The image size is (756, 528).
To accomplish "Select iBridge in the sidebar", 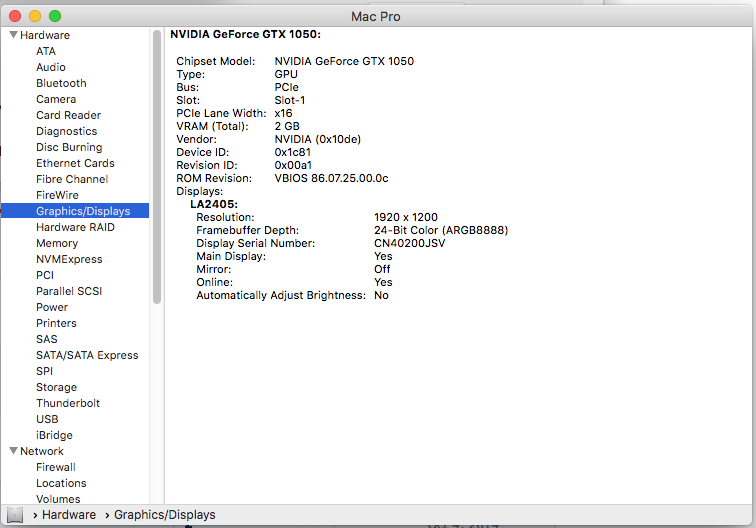I will pos(54,435).
